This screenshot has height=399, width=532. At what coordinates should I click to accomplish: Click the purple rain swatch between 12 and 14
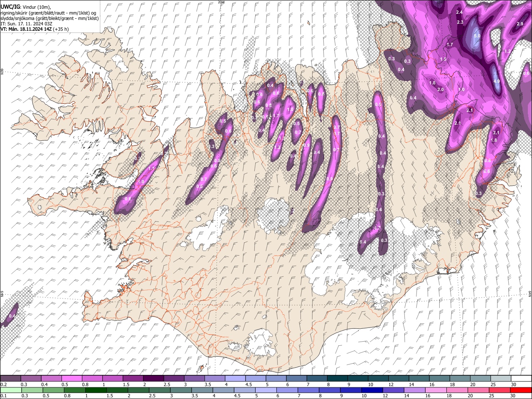point(394,390)
